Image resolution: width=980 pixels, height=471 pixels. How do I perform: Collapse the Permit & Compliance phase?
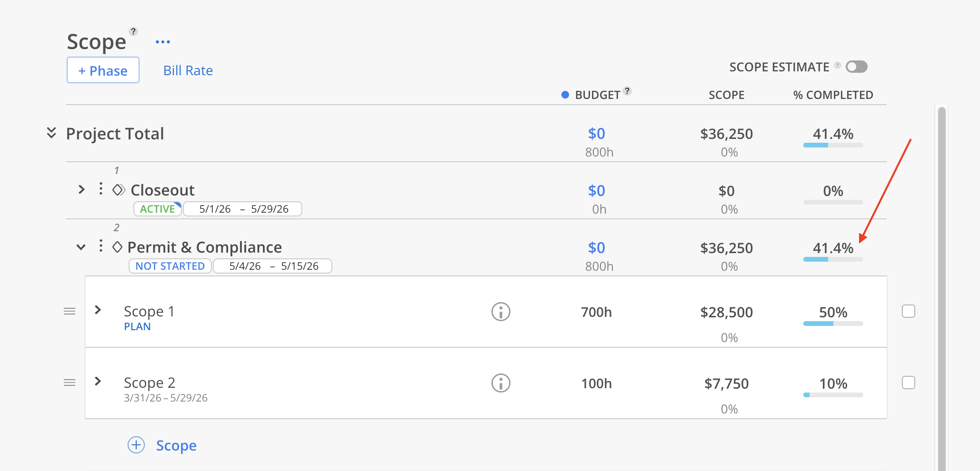(x=81, y=247)
